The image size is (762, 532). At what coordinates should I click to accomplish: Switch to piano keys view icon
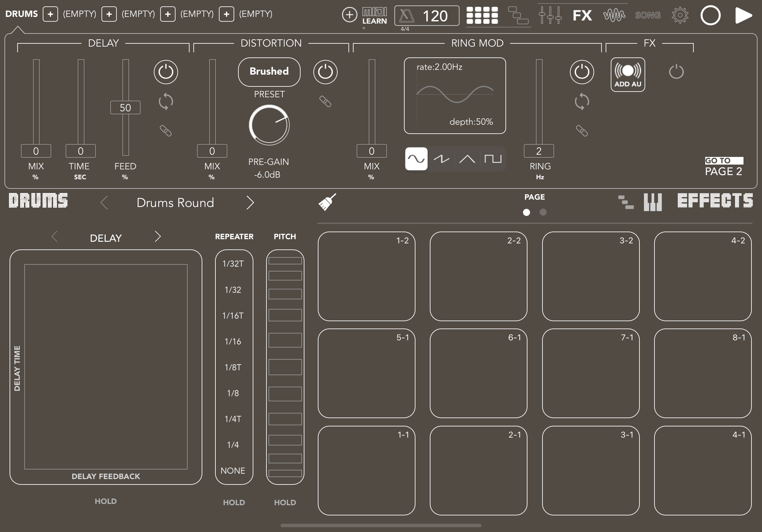(x=653, y=202)
